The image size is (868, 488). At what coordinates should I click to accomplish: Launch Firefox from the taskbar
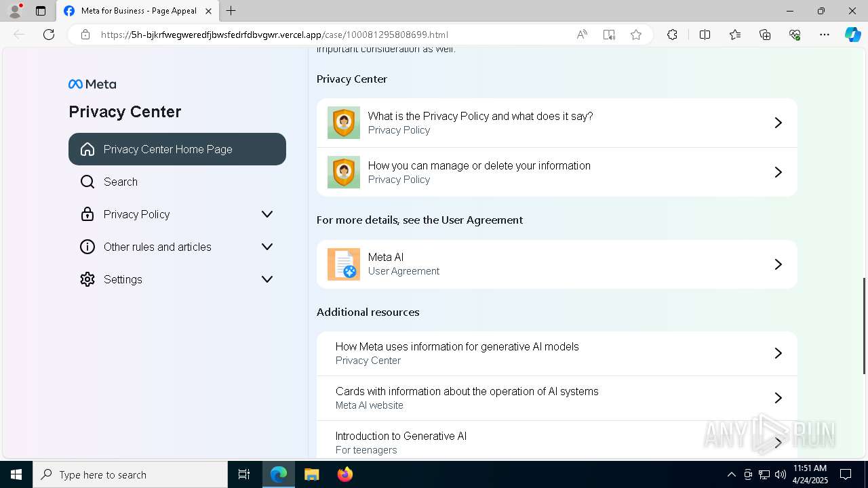345,474
